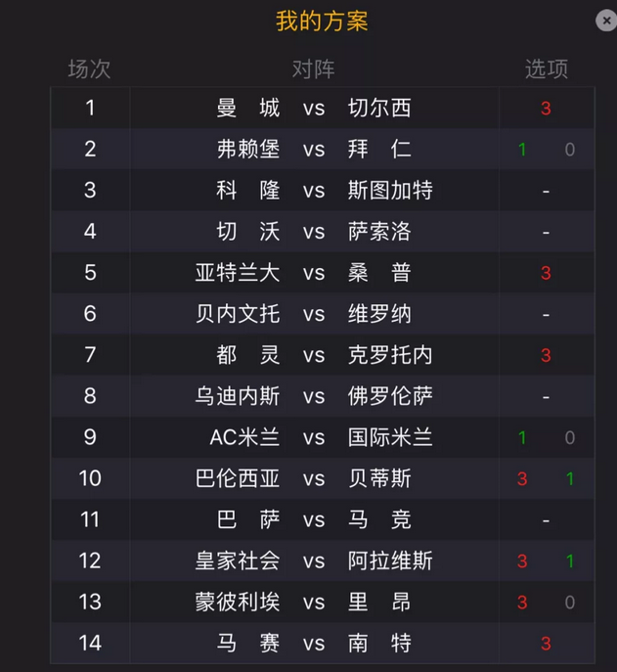Click the 0 option for AC米兰 vs 国际米兰
The height and width of the screenshot is (672, 617).
pos(569,437)
